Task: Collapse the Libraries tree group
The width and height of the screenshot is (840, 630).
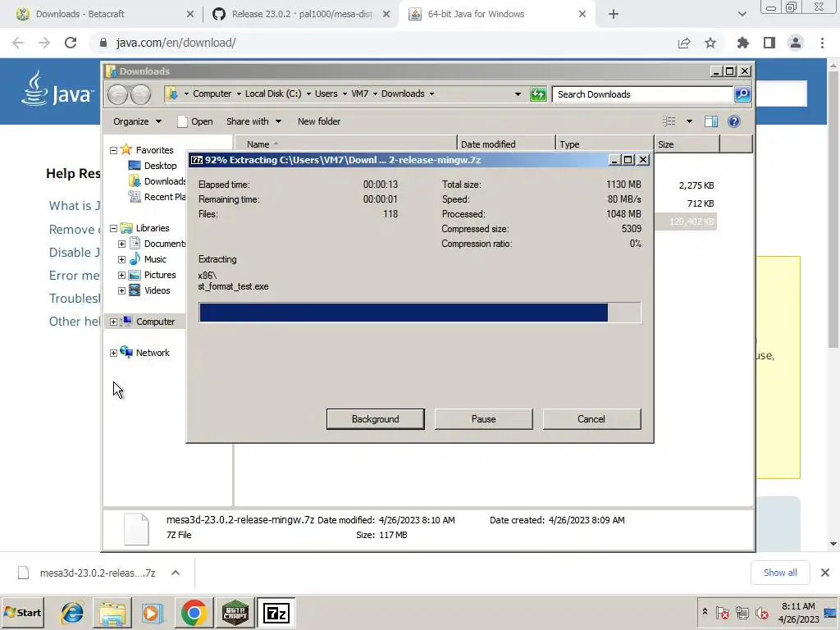Action: coord(113,228)
